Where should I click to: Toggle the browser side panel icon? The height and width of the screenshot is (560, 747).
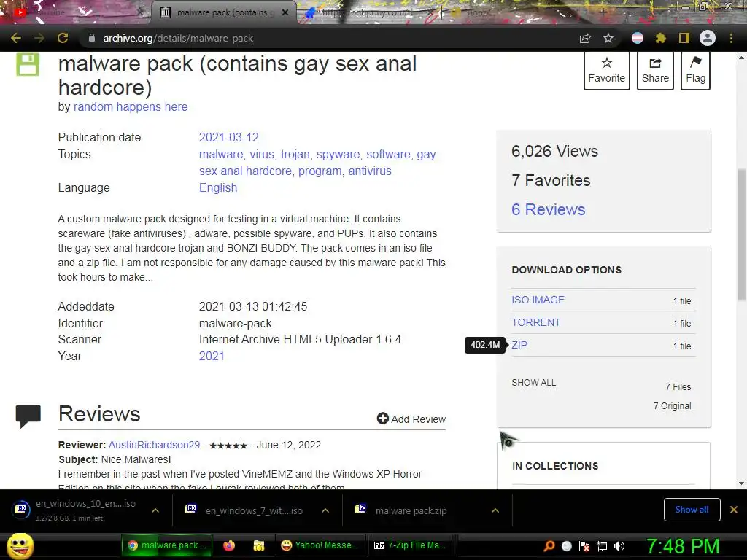pos(684,38)
